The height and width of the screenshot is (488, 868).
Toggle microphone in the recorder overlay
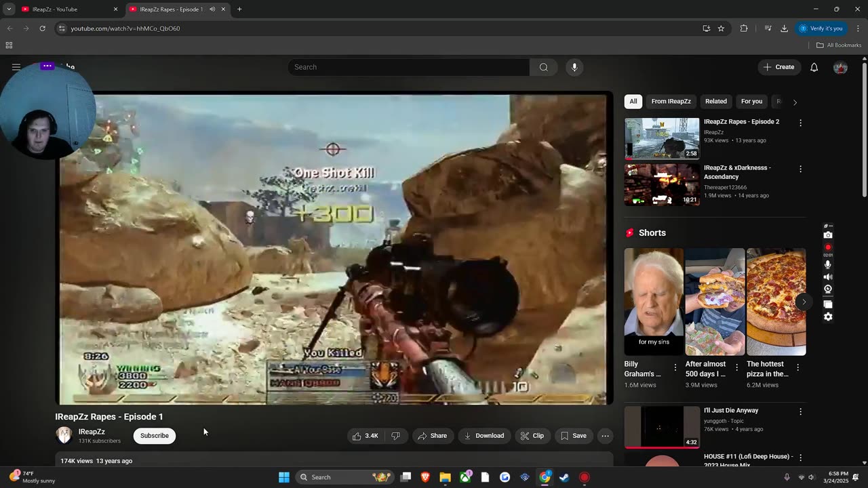point(828,265)
